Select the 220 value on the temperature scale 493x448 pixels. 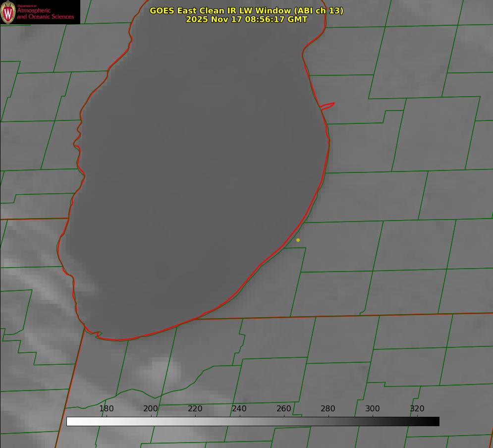(195, 409)
